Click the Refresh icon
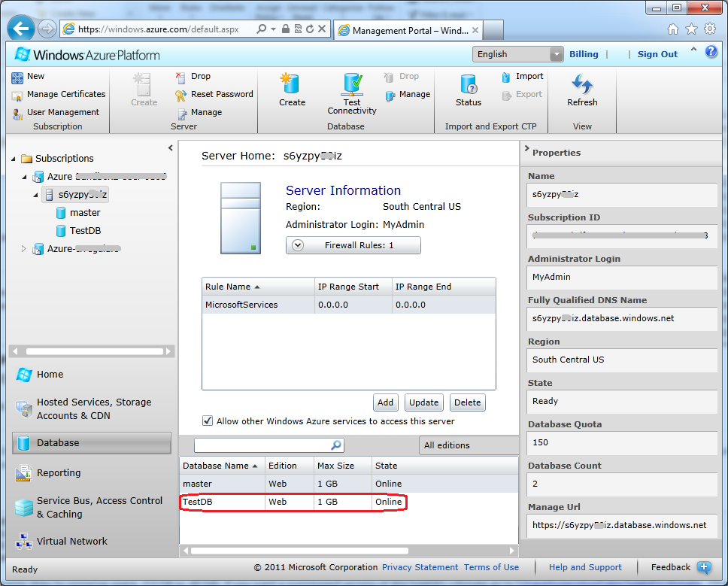 tap(582, 84)
